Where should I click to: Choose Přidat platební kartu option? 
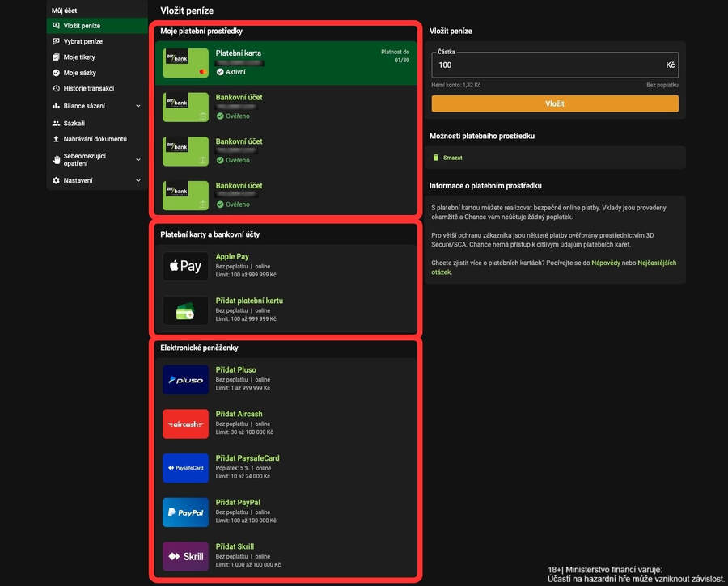coord(286,310)
